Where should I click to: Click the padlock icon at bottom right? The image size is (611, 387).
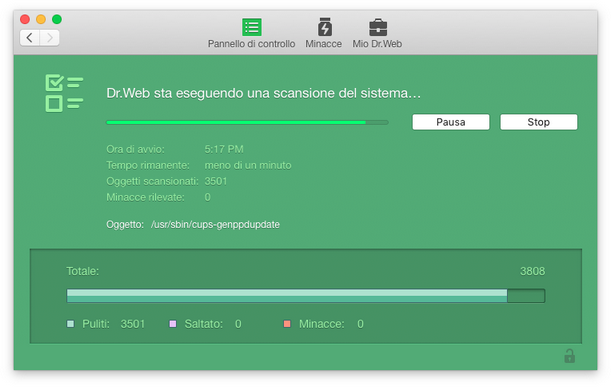click(569, 355)
